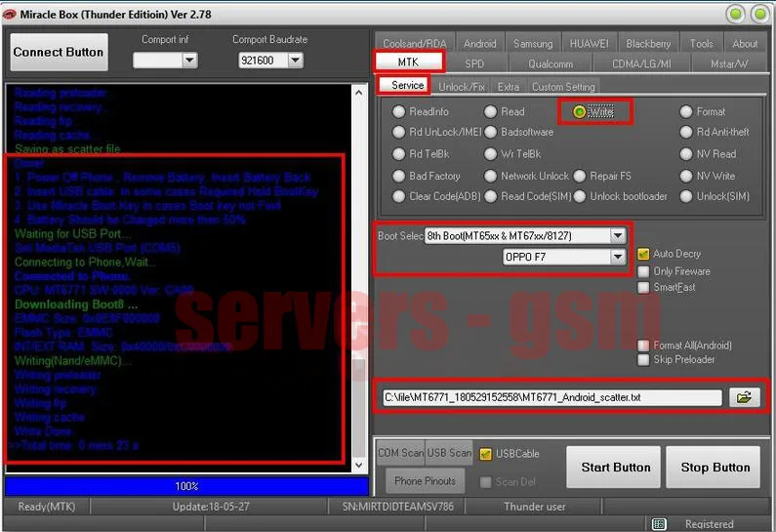The image size is (776, 532).
Task: Open the HUAWEI tab
Action: (x=589, y=44)
